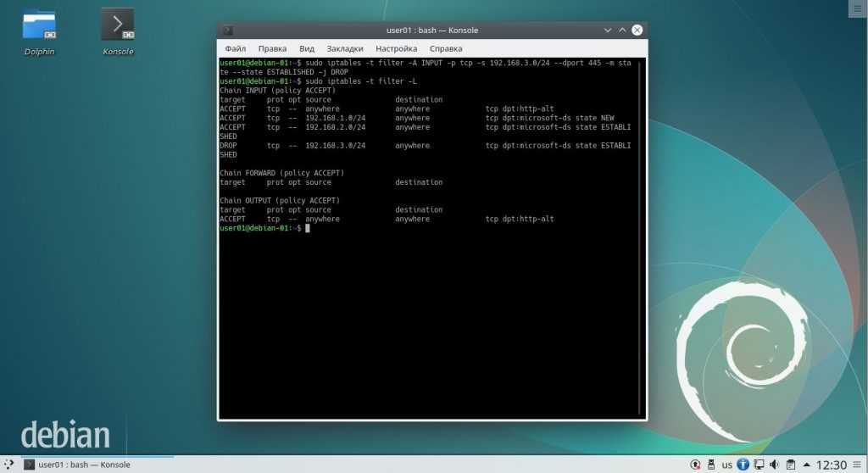Open the Настройка menu
868x473 pixels.
(396, 49)
